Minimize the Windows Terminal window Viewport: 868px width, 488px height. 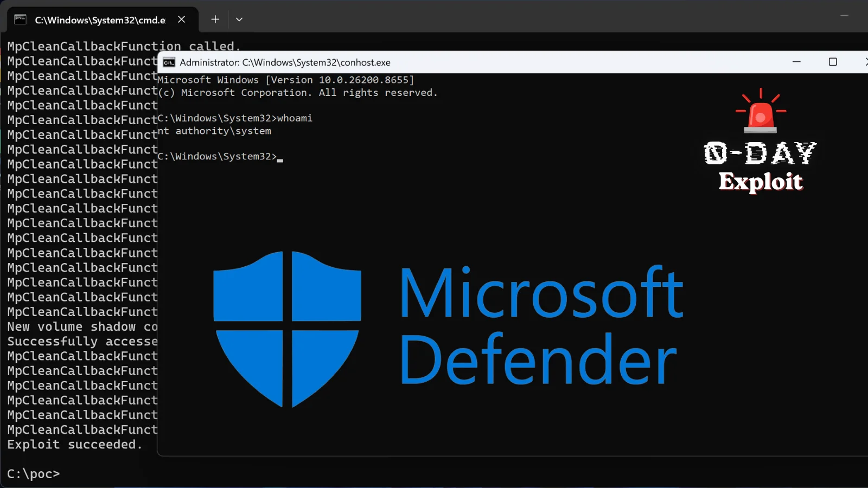pos(844,16)
